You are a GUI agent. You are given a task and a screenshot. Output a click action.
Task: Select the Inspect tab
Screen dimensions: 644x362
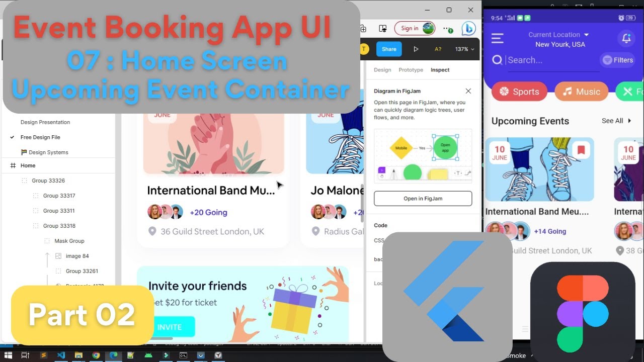tap(440, 70)
